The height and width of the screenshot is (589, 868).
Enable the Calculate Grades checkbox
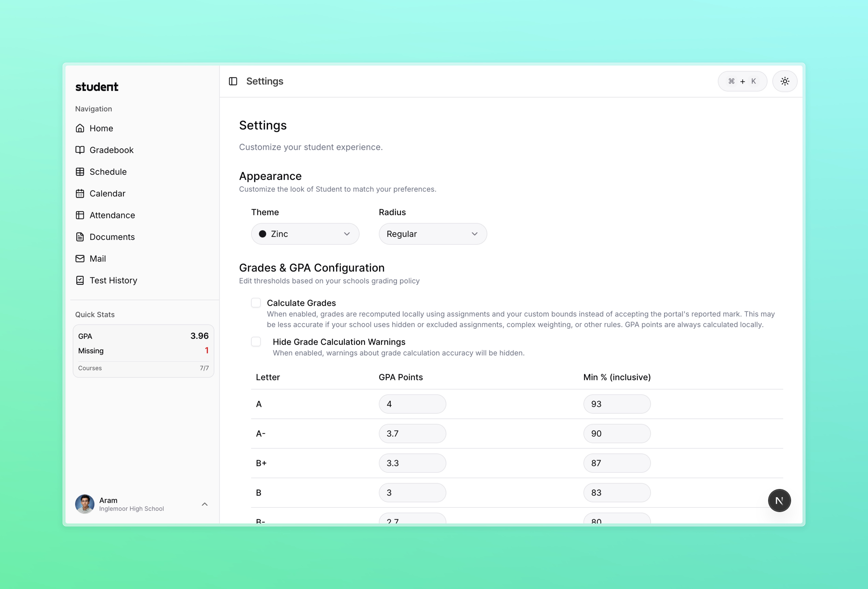pyautogui.click(x=256, y=303)
